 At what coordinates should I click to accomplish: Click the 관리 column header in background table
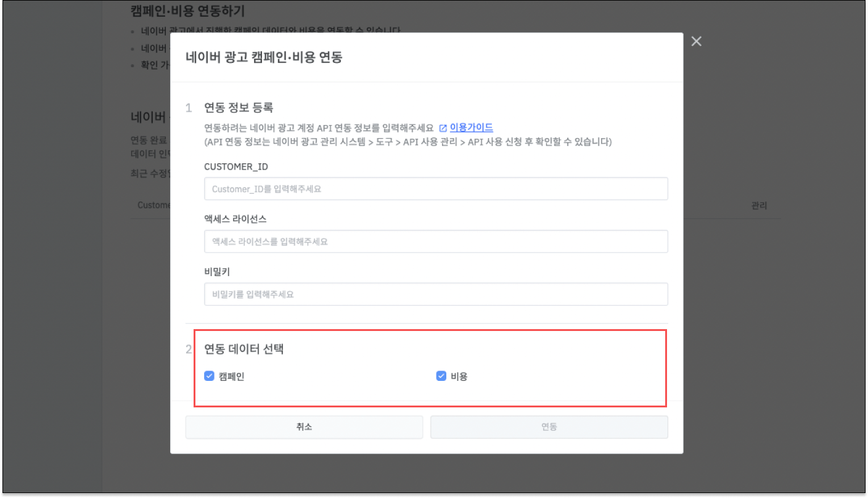pos(759,205)
